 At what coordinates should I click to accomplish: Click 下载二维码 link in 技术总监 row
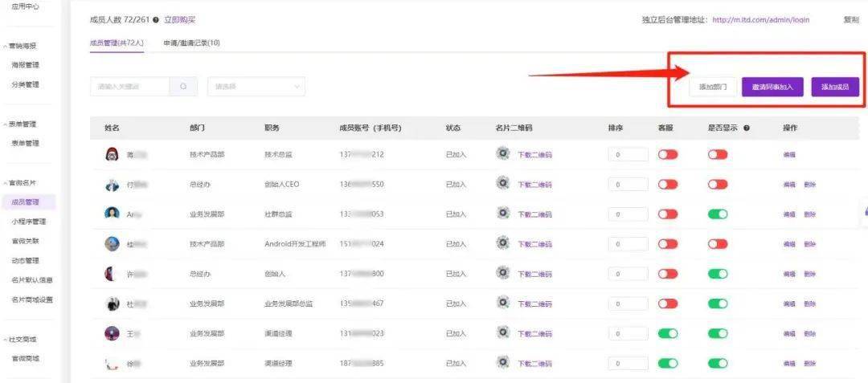534,155
